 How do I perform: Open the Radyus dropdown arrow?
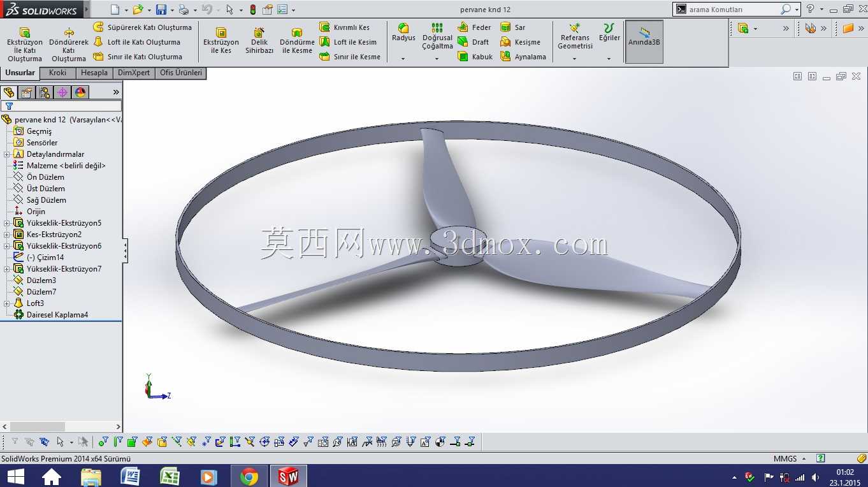click(403, 59)
